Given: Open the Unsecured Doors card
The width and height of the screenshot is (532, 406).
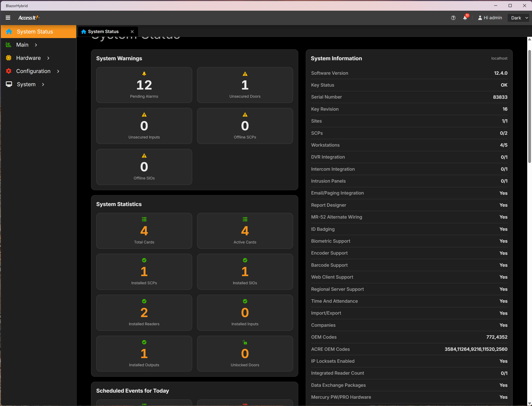Looking at the screenshot, I should tap(245, 85).
